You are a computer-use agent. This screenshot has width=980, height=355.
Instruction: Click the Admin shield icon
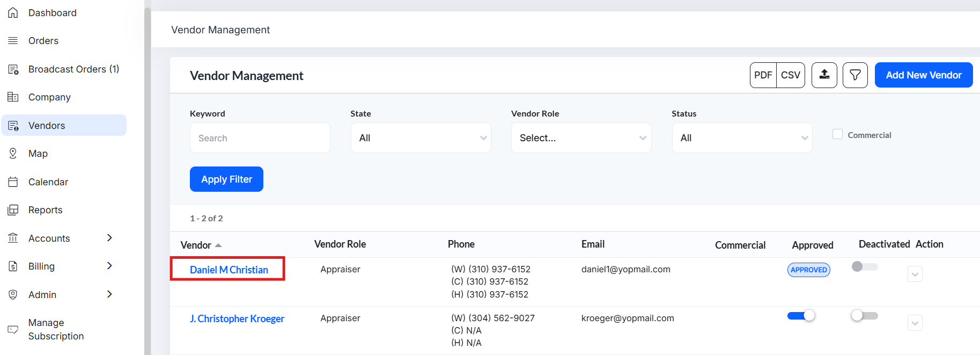pyautogui.click(x=13, y=294)
